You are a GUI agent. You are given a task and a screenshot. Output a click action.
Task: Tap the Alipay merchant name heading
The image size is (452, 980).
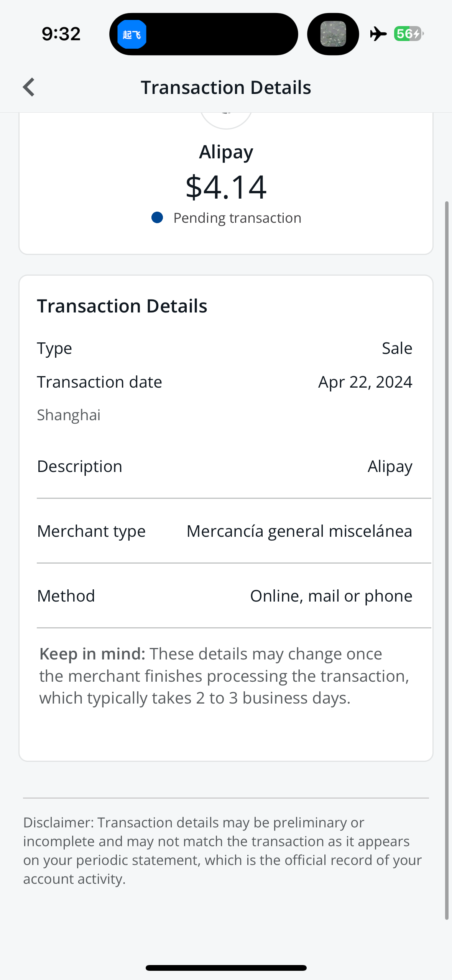click(226, 152)
